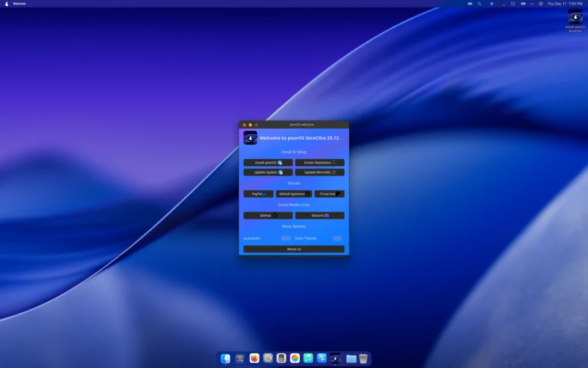The height and width of the screenshot is (368, 588).
Task: Toggle the AutoStart switch
Action: click(285, 238)
